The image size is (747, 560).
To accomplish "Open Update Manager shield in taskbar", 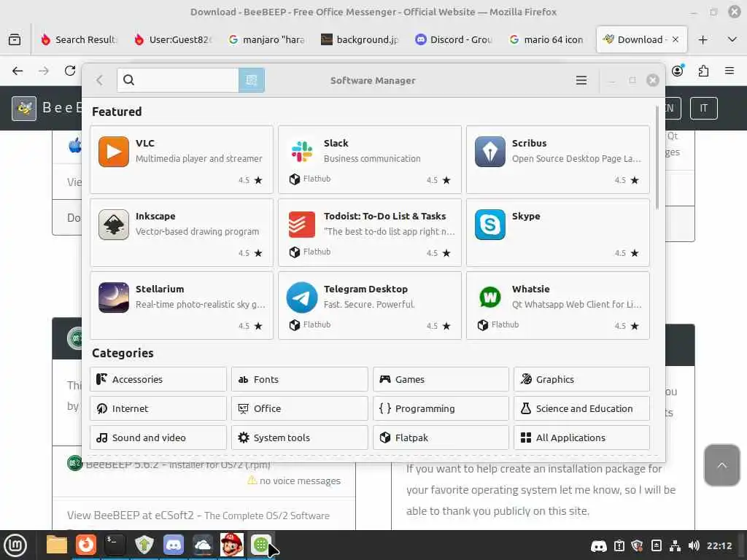I will coord(144,545).
